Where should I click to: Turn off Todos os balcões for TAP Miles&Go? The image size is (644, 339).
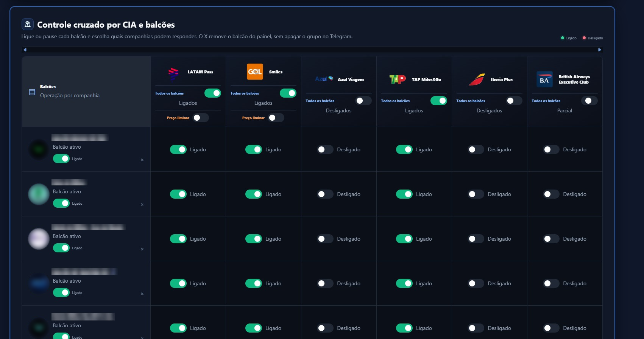[x=439, y=101]
